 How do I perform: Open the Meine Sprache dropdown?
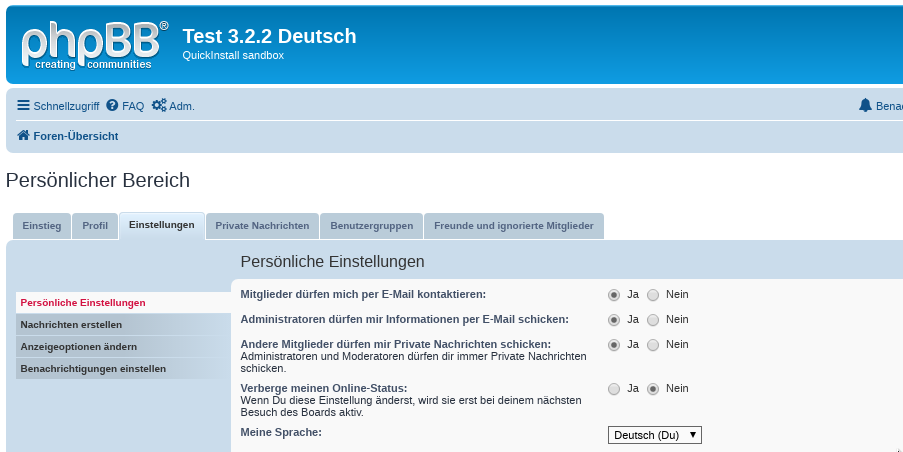coord(655,435)
